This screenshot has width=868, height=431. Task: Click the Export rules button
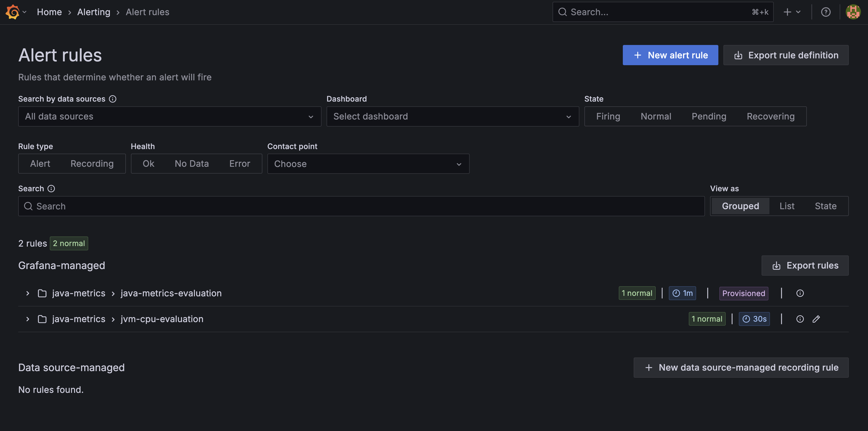point(805,266)
